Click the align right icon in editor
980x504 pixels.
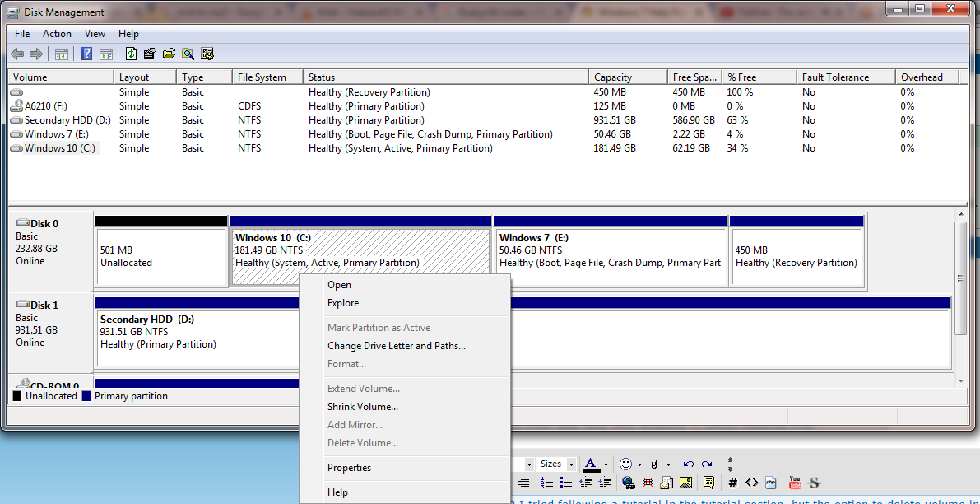523,482
